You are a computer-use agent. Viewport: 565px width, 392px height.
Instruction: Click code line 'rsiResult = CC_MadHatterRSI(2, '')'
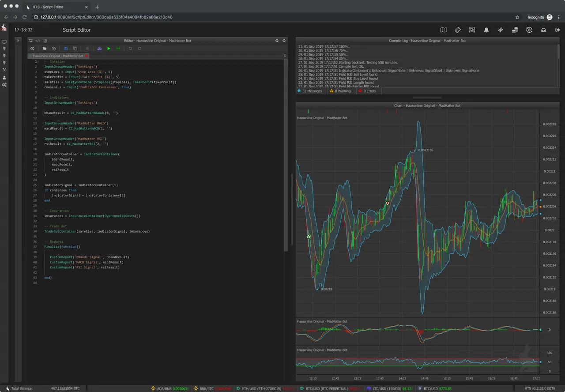[76, 144]
